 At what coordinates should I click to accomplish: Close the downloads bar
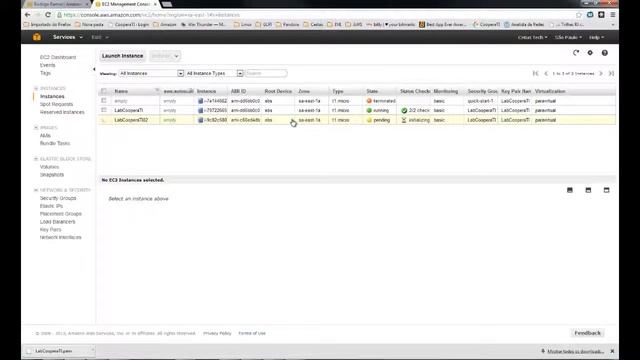pyautogui.click(x=612, y=351)
